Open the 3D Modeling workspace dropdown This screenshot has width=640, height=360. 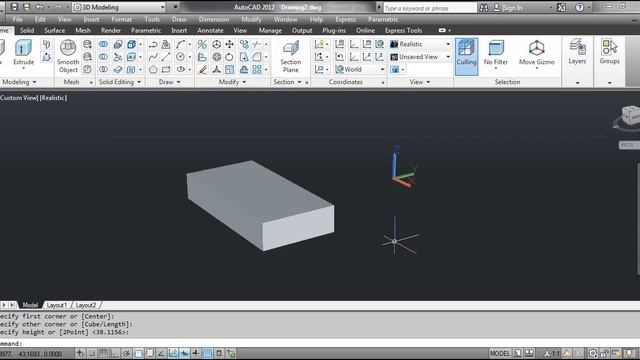coord(119,7)
